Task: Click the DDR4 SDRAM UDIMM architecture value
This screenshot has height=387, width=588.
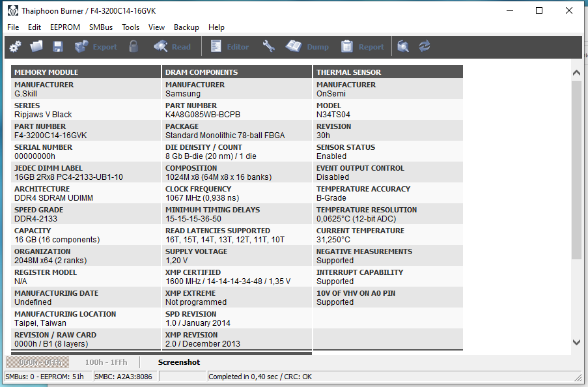Action: tap(53, 198)
